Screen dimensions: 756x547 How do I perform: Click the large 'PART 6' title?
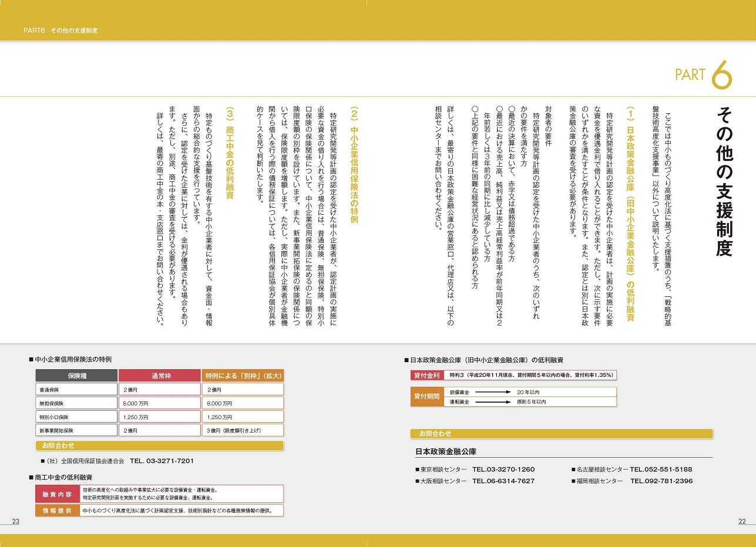(704, 75)
